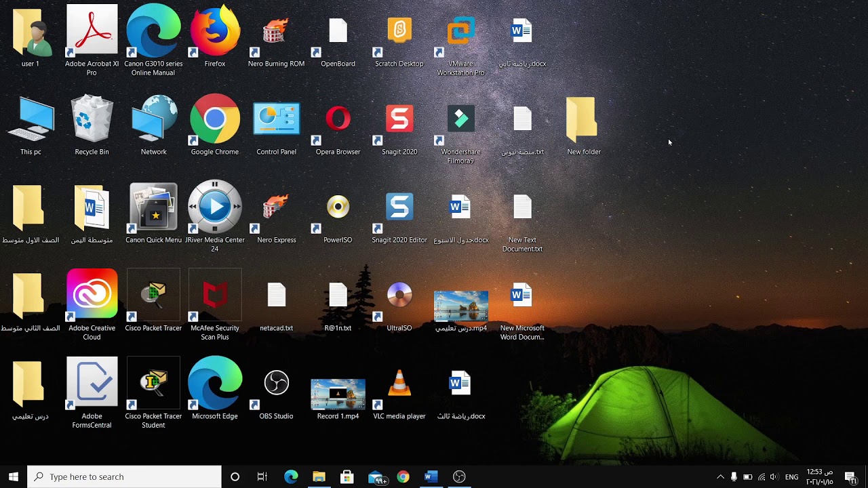The height and width of the screenshot is (488, 868).
Task: Open the volume control tray icon
Action: (774, 476)
